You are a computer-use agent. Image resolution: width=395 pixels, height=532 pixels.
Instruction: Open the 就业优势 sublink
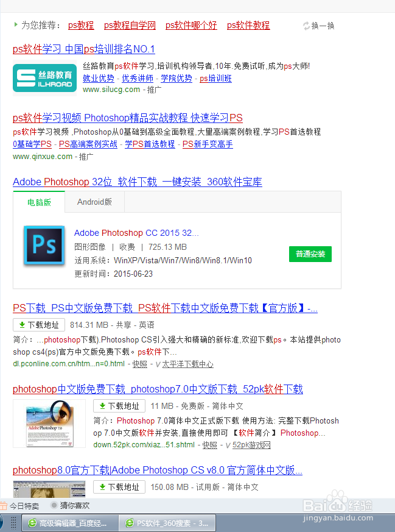(x=98, y=79)
